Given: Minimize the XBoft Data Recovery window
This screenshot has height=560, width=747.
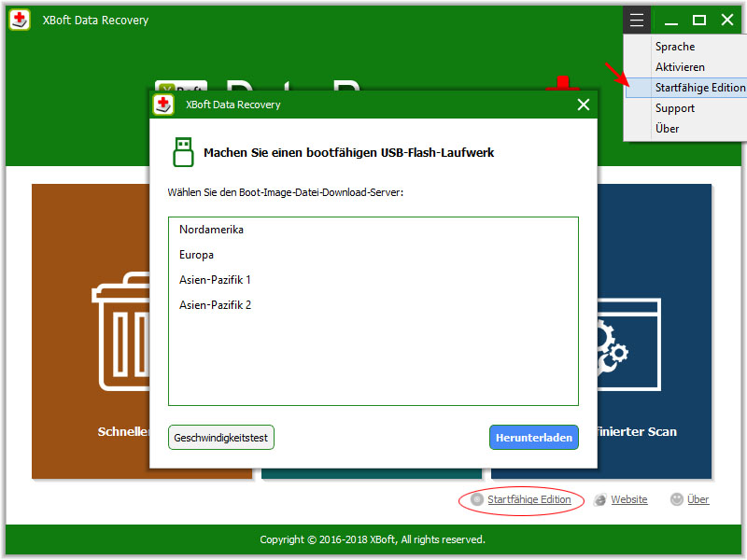Looking at the screenshot, I should point(671,21).
